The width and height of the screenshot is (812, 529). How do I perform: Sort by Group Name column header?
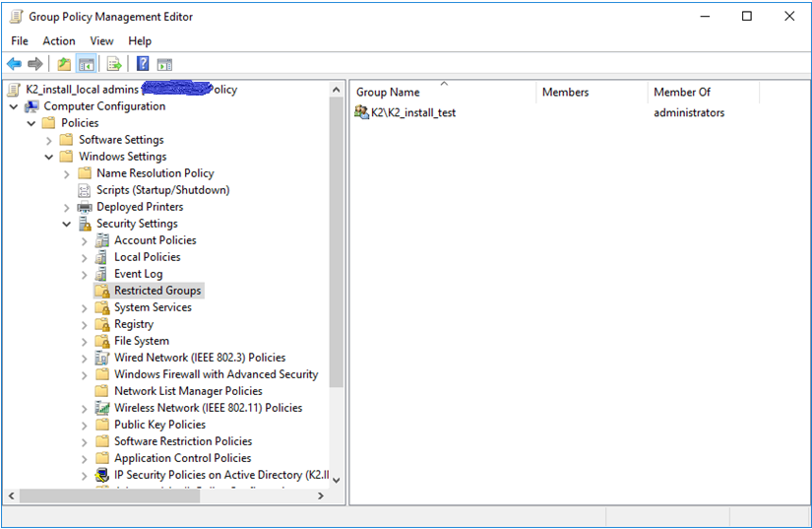click(x=443, y=93)
